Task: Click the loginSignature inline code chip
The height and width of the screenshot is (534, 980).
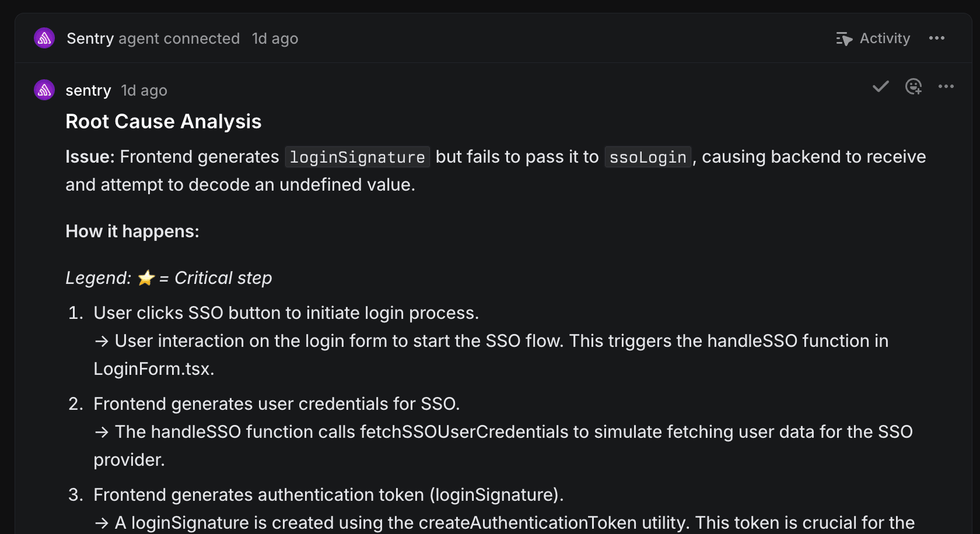Action: point(357,157)
